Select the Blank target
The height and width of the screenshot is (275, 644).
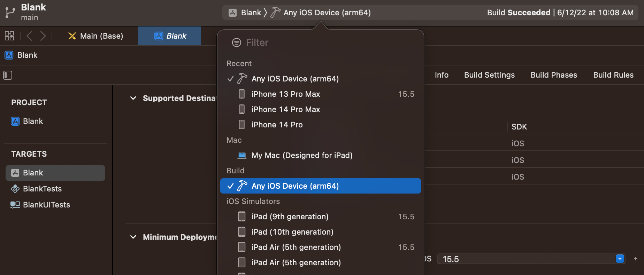click(x=55, y=173)
